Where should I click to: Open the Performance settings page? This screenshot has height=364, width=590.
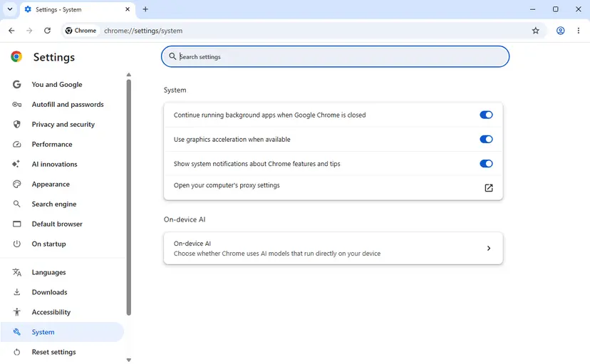[62, 145]
